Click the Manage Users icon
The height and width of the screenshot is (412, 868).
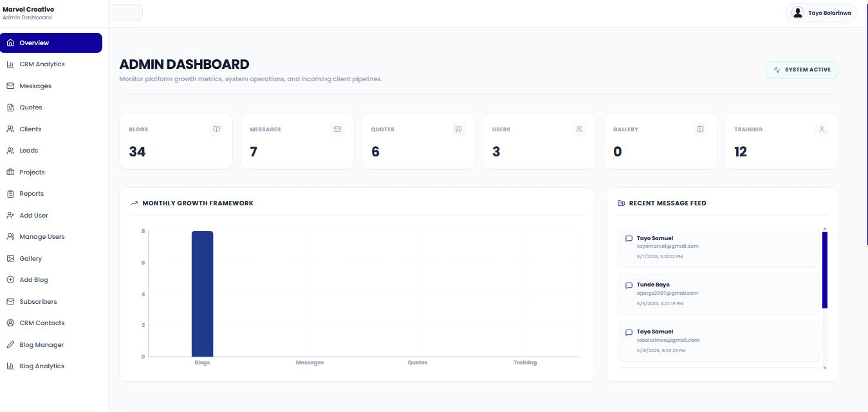click(x=10, y=237)
